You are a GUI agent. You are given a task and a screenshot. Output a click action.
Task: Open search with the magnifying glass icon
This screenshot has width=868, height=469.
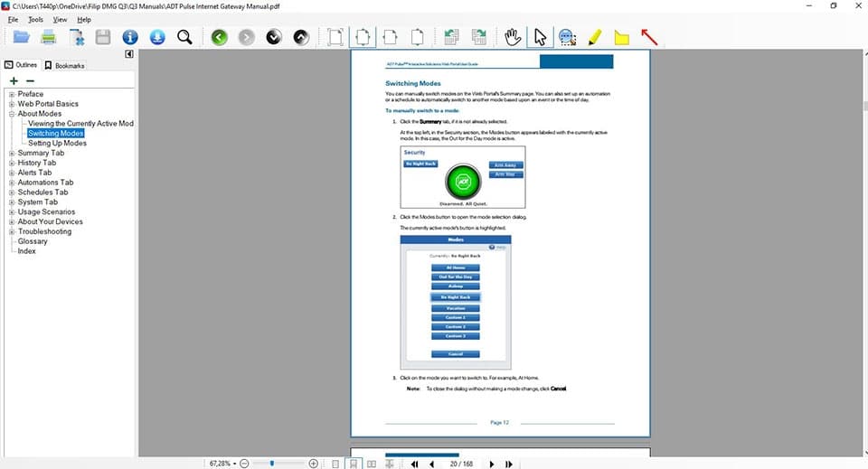184,37
